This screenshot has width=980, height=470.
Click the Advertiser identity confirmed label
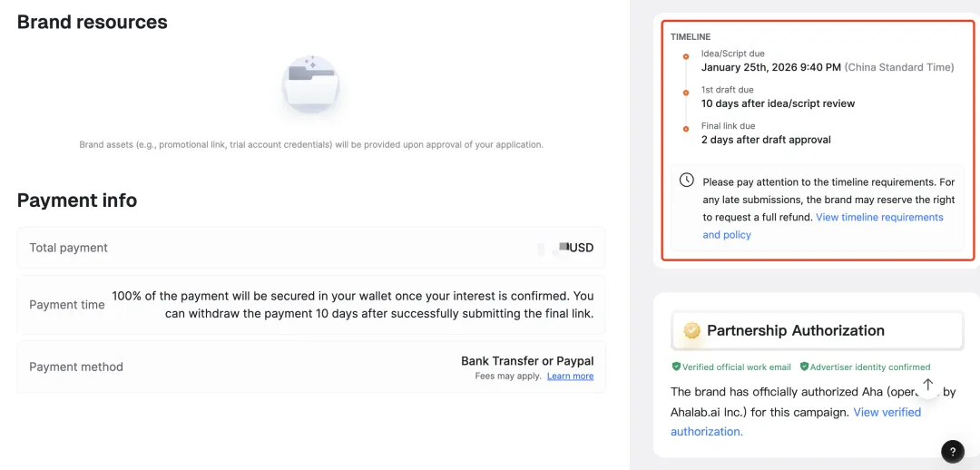click(869, 367)
